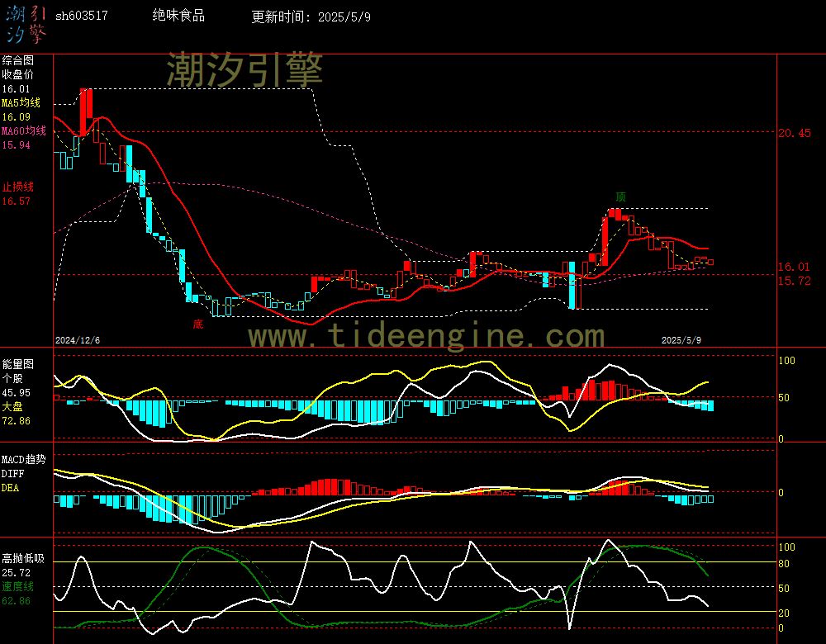
Task: Click the speed line value 62.86
Action: coord(17,601)
